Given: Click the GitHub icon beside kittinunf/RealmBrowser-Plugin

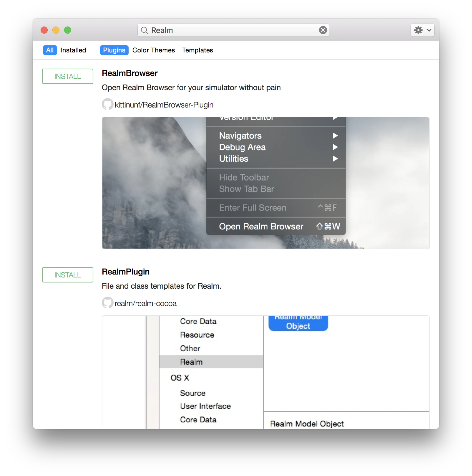Looking at the screenshot, I should (107, 104).
